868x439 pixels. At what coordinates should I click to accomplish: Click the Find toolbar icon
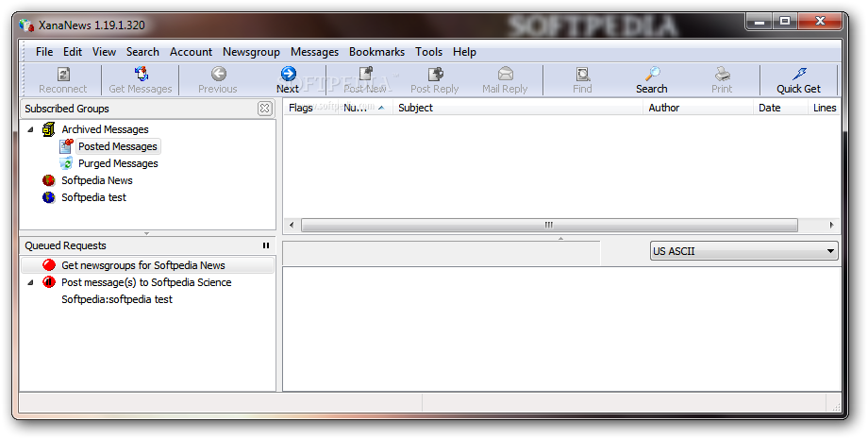click(x=582, y=74)
